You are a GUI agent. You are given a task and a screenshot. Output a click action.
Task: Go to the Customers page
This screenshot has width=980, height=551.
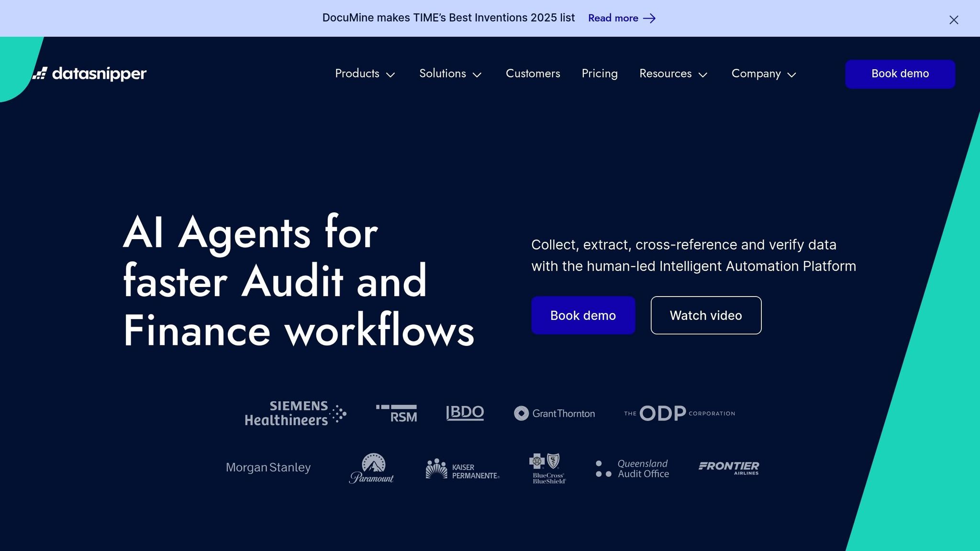pyautogui.click(x=533, y=74)
